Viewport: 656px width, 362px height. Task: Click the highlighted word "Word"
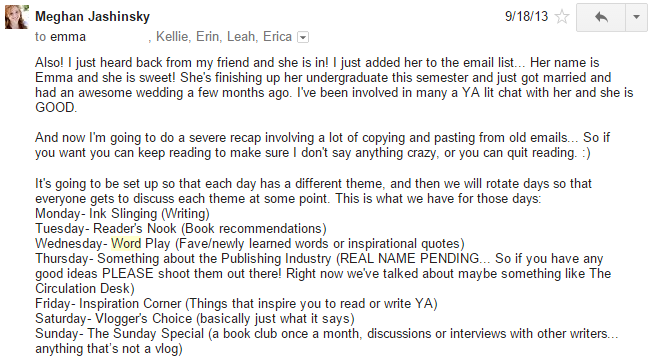click(x=126, y=244)
